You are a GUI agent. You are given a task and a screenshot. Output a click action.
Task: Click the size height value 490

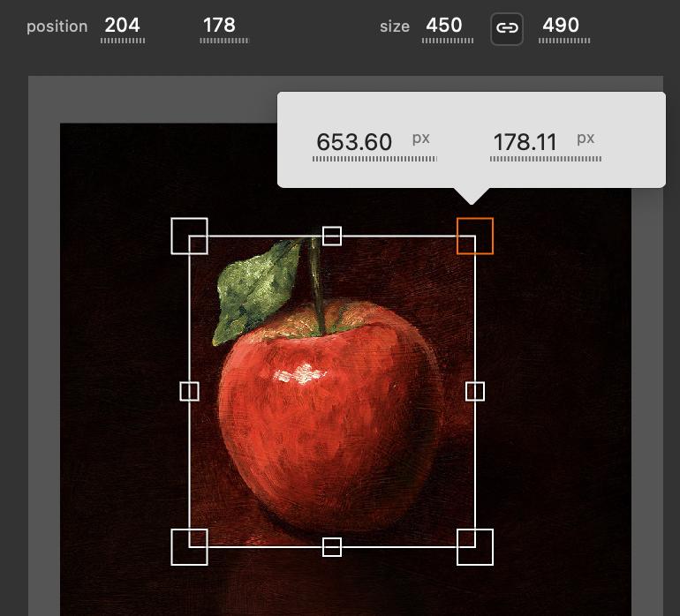[561, 25]
